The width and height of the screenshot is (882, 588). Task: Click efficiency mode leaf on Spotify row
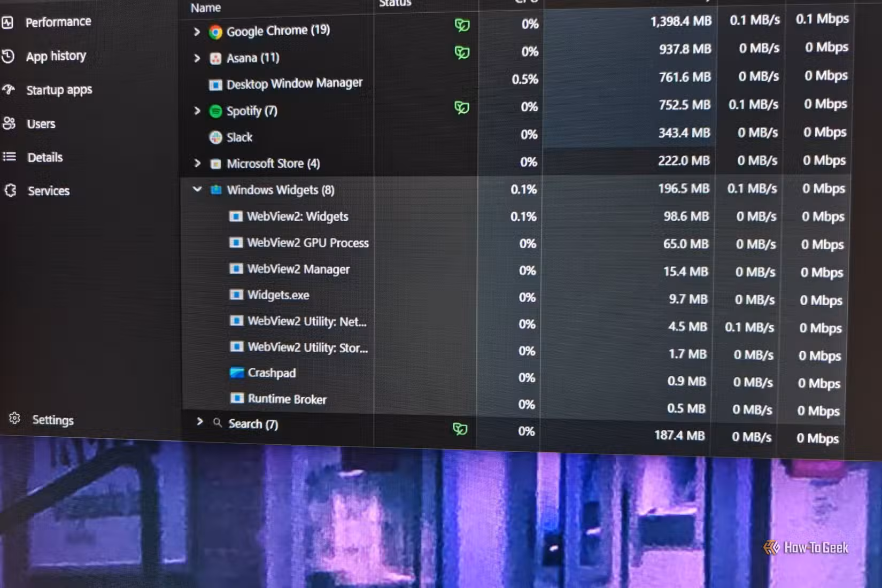click(462, 107)
